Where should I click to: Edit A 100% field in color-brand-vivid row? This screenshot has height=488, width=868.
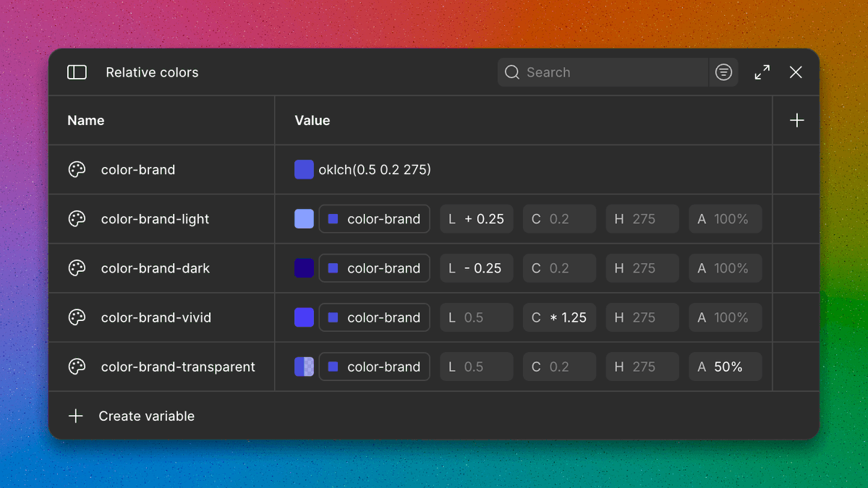click(726, 317)
